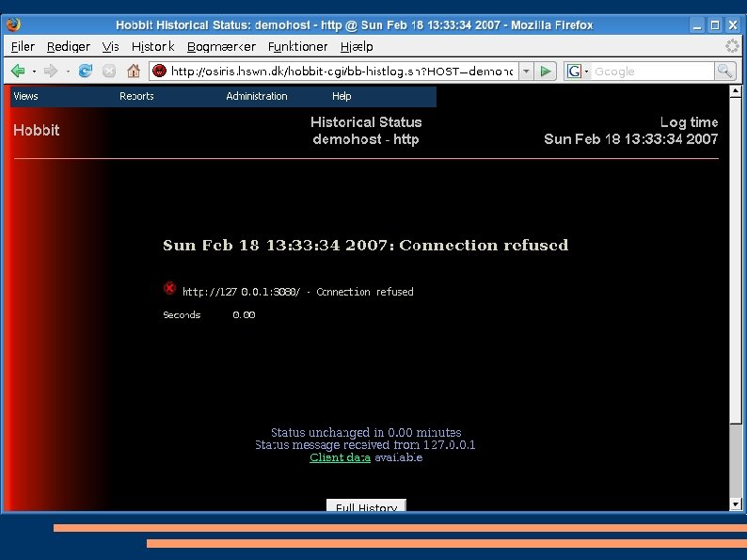747x560 pixels.
Task: Click the 'Connection refused' heading text
Action: pyautogui.click(x=484, y=245)
